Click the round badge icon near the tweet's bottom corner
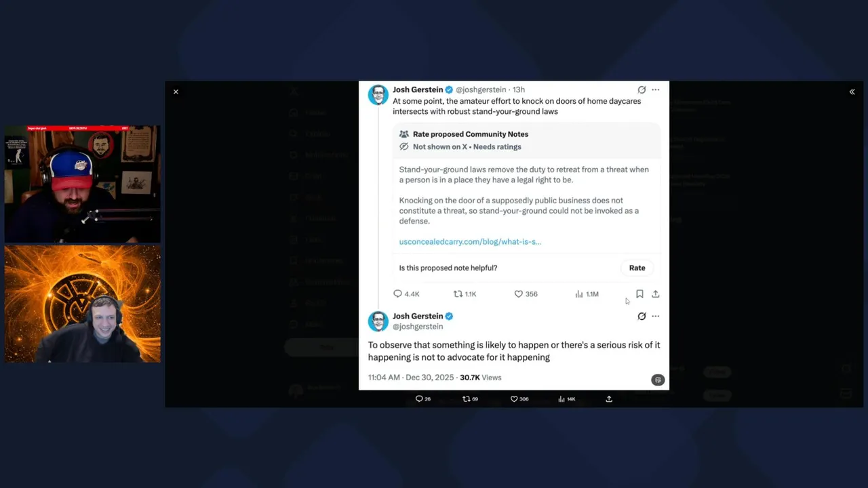Screen dimensions: 868x488 657,380
